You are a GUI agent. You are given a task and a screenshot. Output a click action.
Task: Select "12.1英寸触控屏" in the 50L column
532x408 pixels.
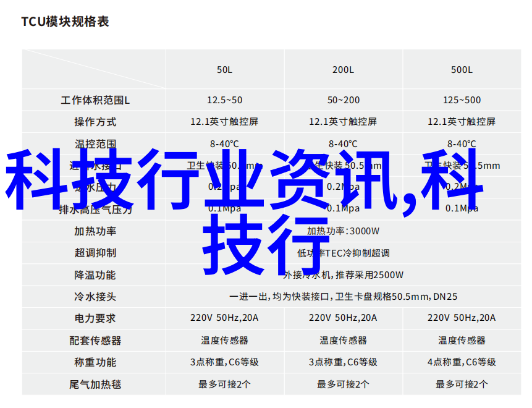pos(224,122)
